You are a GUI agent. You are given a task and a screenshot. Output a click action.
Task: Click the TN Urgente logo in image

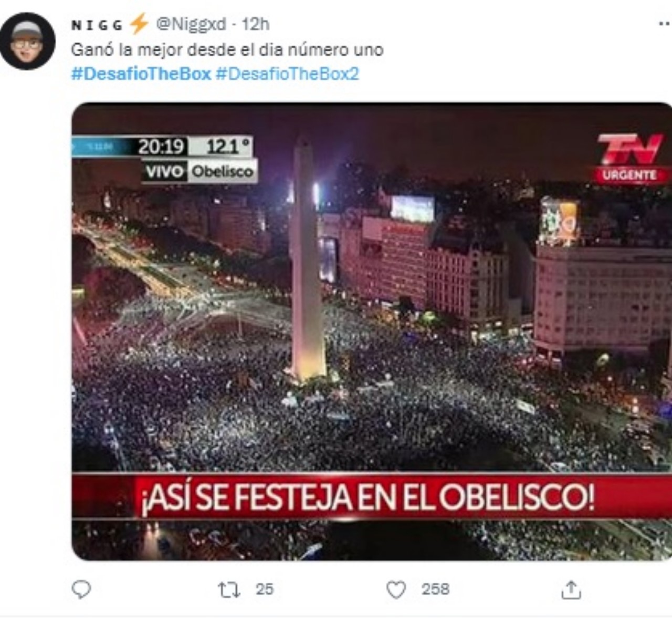coord(631,158)
